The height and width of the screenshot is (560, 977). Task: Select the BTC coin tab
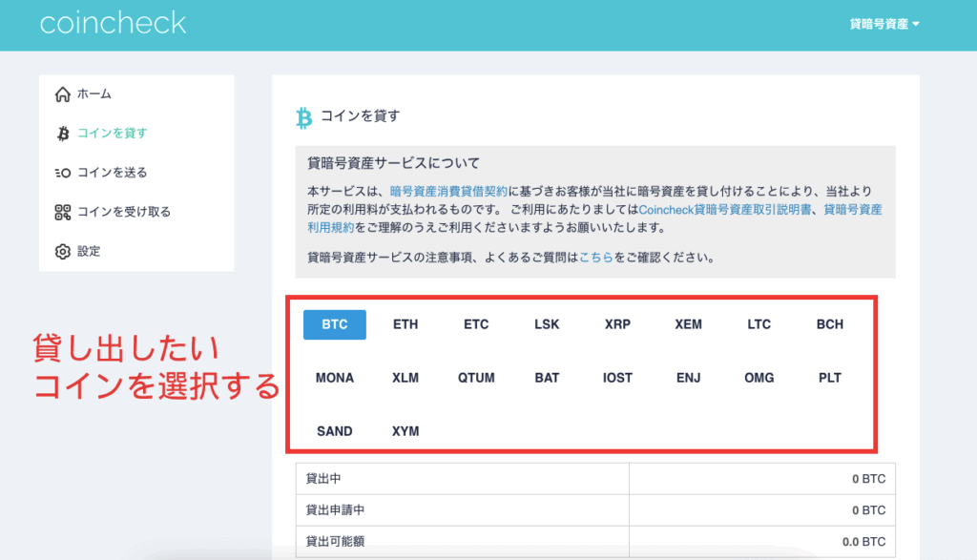[x=335, y=324]
